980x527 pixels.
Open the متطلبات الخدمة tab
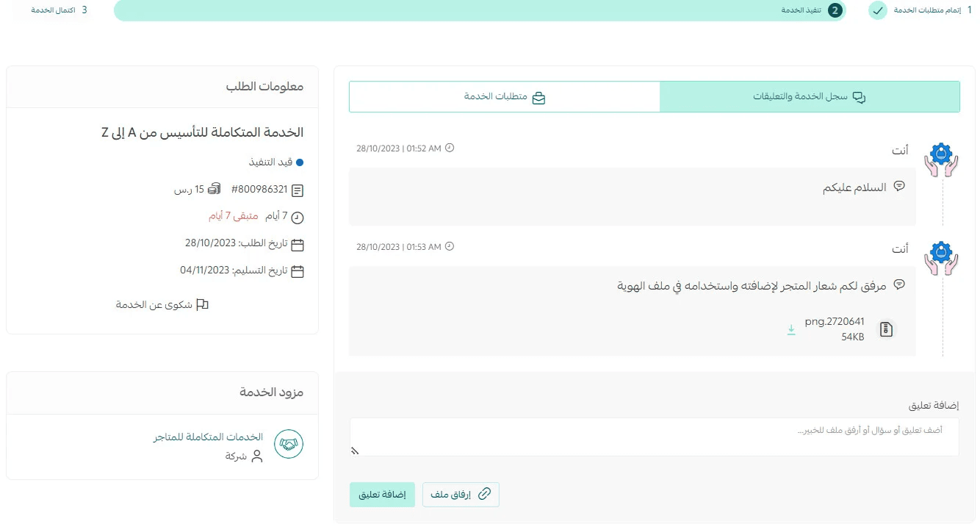pos(505,97)
